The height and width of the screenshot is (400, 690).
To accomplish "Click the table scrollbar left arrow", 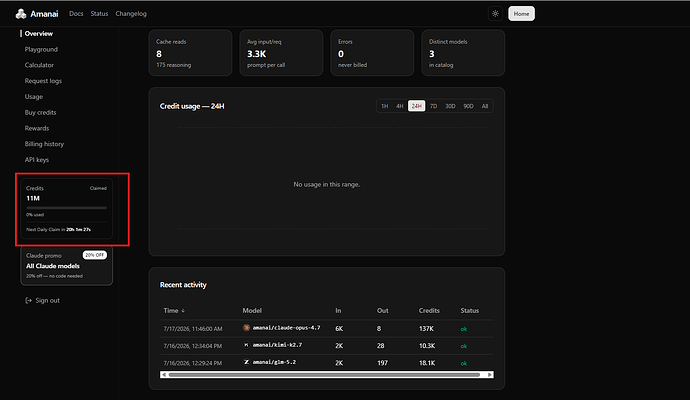I will (164, 375).
